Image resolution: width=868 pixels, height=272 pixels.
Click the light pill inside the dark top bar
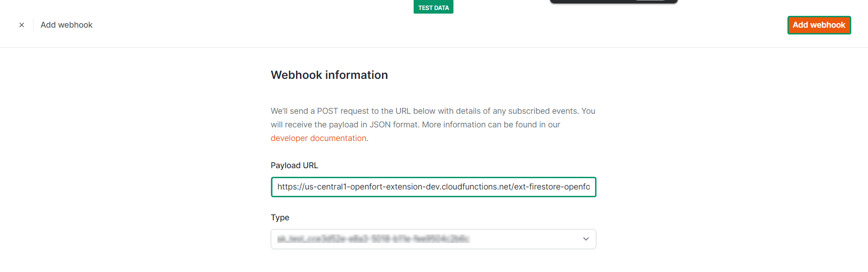[650, 0]
